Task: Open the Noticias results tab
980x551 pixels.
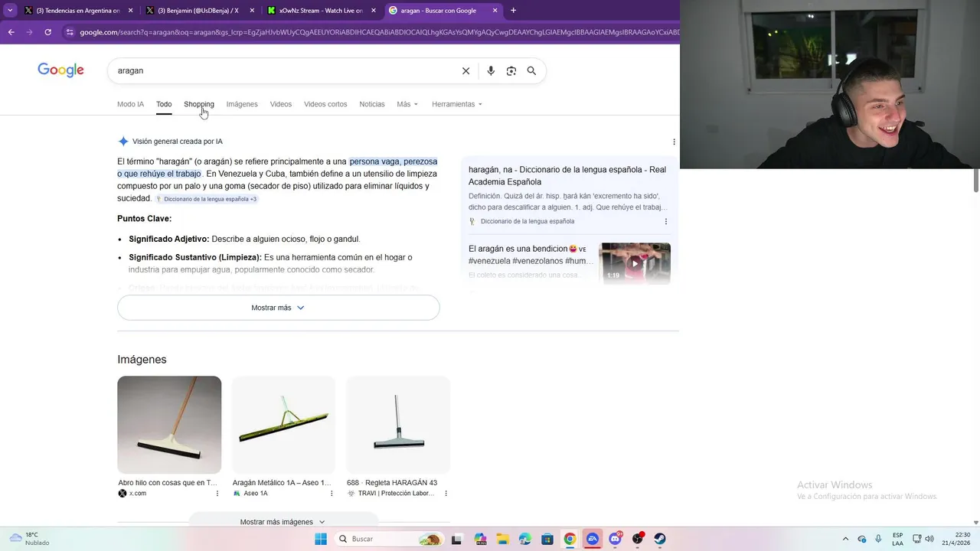Action: pos(372,104)
